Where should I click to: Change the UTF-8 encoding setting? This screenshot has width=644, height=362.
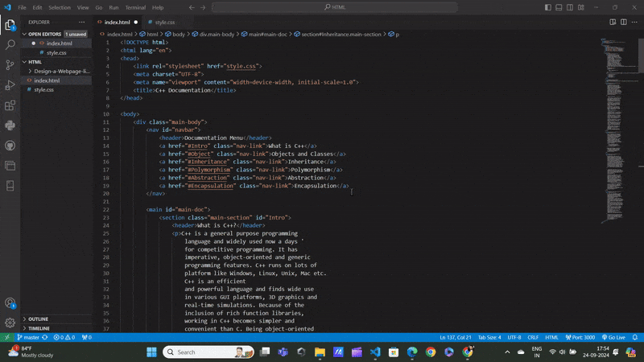514,337
